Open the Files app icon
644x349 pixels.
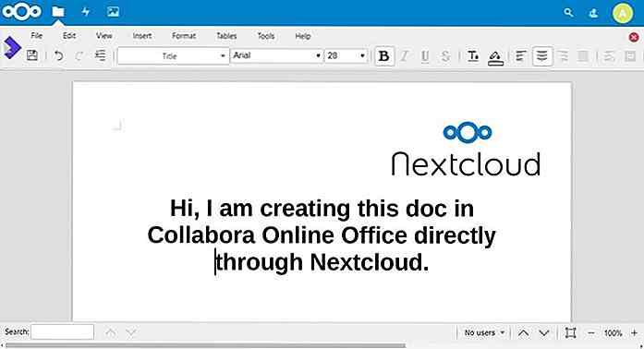(x=58, y=12)
